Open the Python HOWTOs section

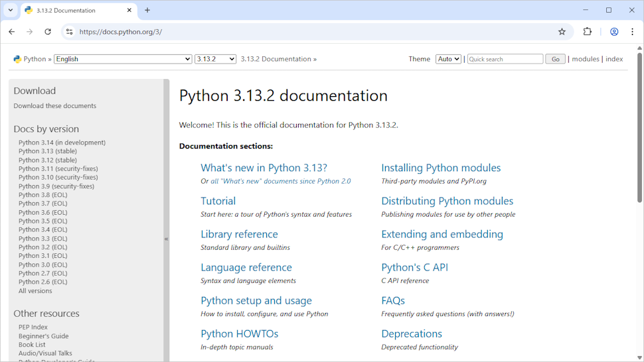[x=240, y=334]
